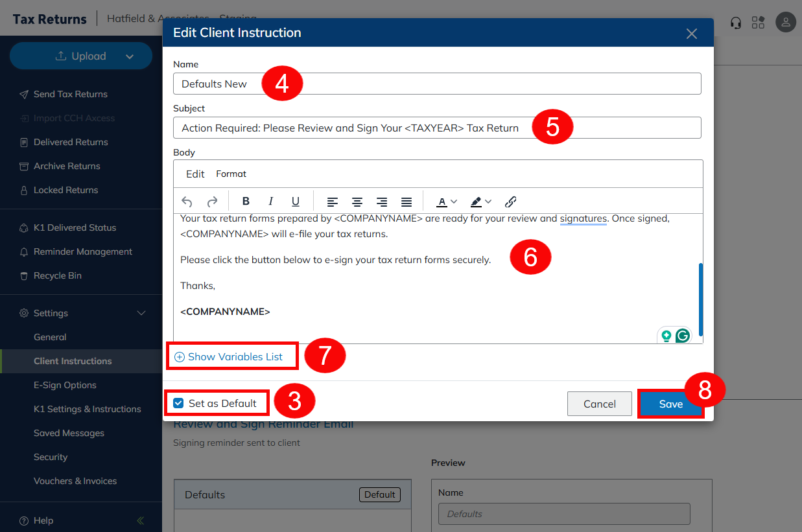Screen dimensions: 802x532
Task: Collapse the Settings sidebar section
Action: pos(141,313)
